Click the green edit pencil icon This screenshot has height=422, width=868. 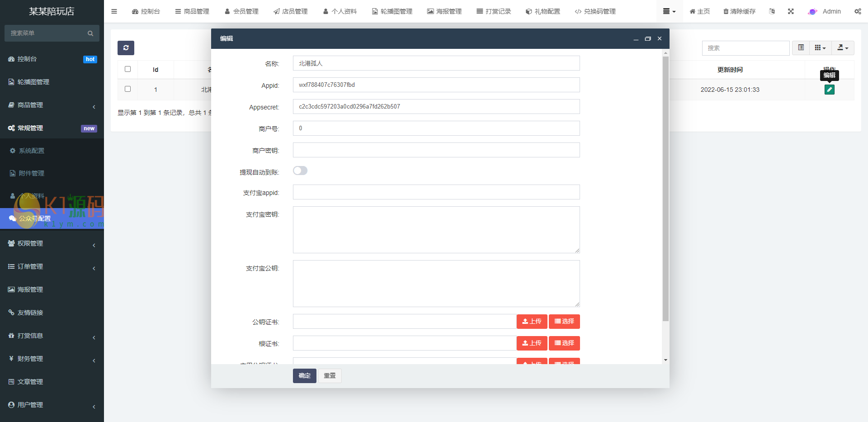[x=829, y=90]
